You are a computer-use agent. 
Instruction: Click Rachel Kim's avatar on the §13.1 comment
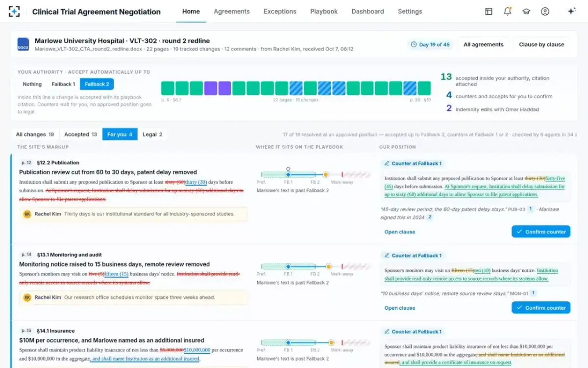coord(27,297)
